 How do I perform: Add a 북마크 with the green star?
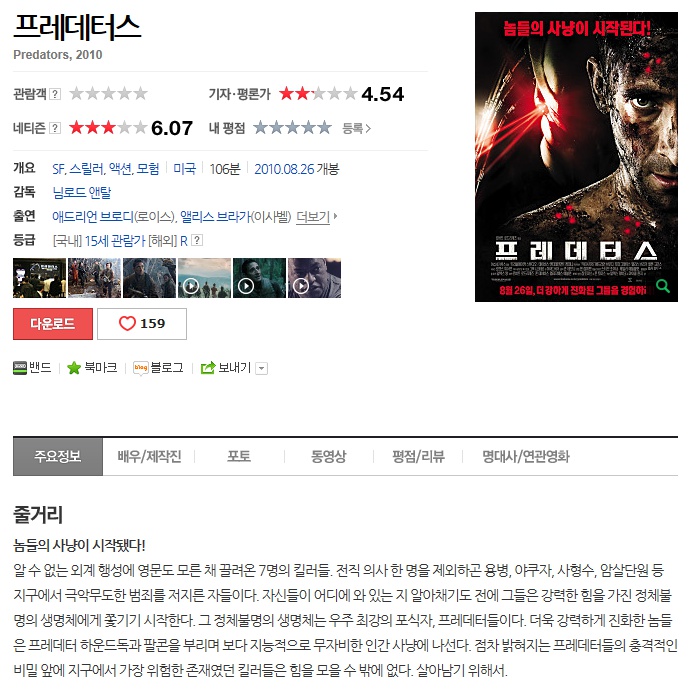pyautogui.click(x=74, y=368)
